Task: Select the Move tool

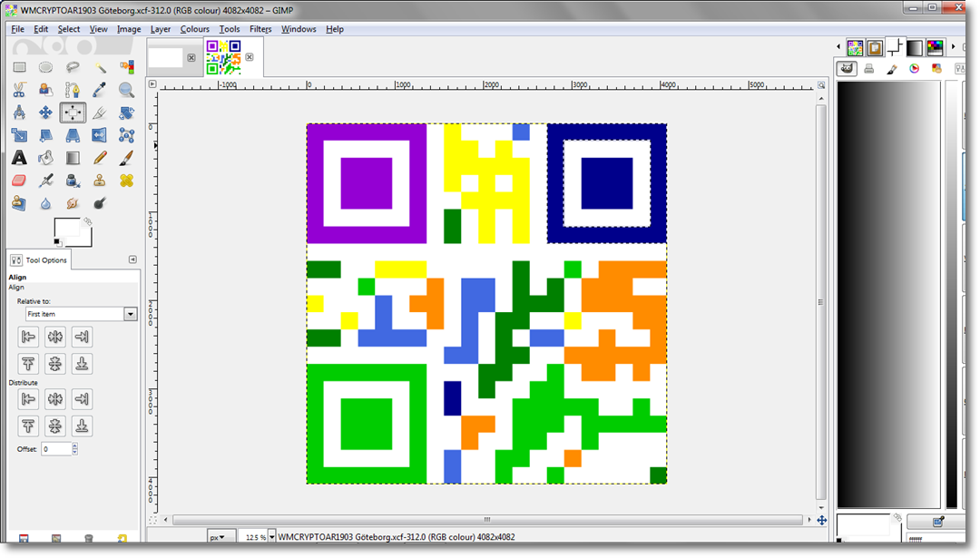Action: tap(45, 113)
